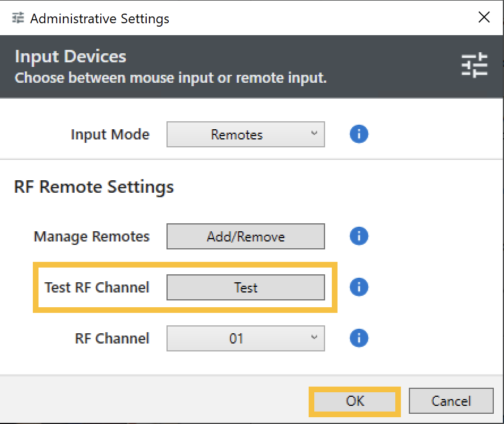Click the Input Devices header title
Image resolution: width=504 pixels, height=424 pixels.
tap(70, 57)
